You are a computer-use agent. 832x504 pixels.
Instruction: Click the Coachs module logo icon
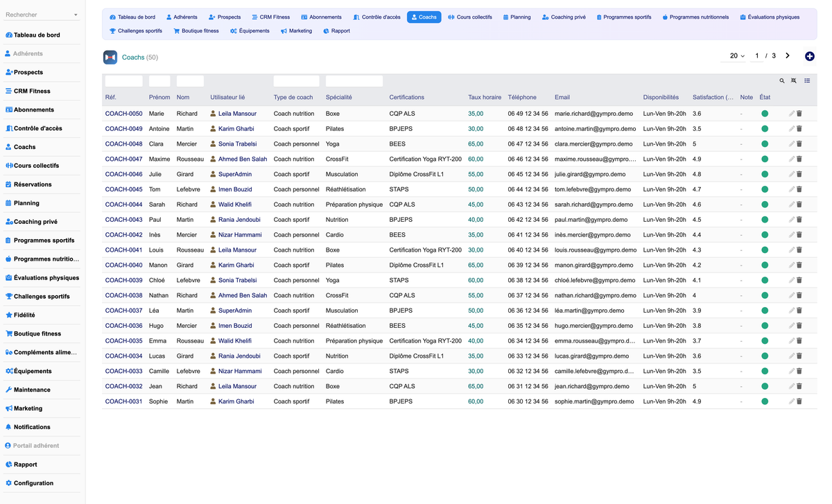(x=110, y=58)
